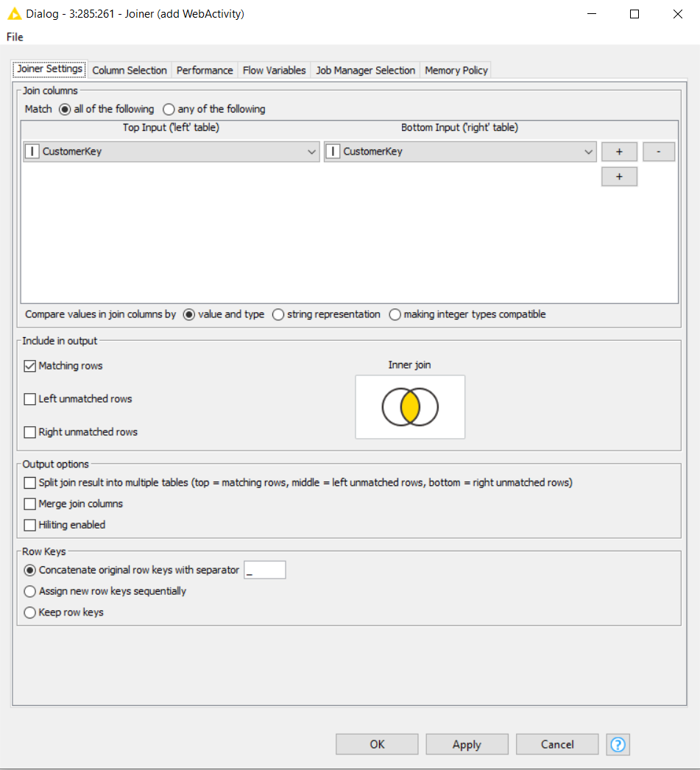
Task: Minimize the dialog window
Action: (592, 14)
